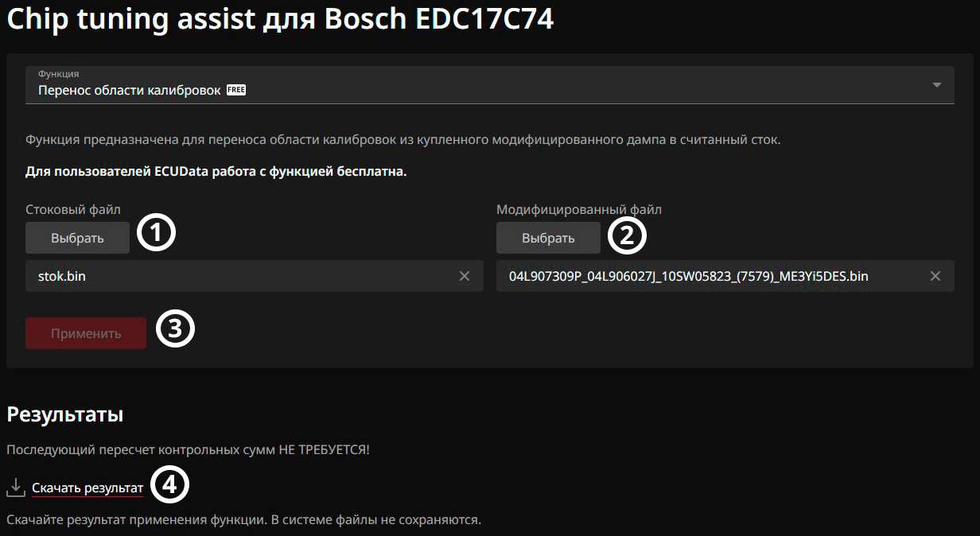Expand the Функция dropdown arrow

click(936, 85)
